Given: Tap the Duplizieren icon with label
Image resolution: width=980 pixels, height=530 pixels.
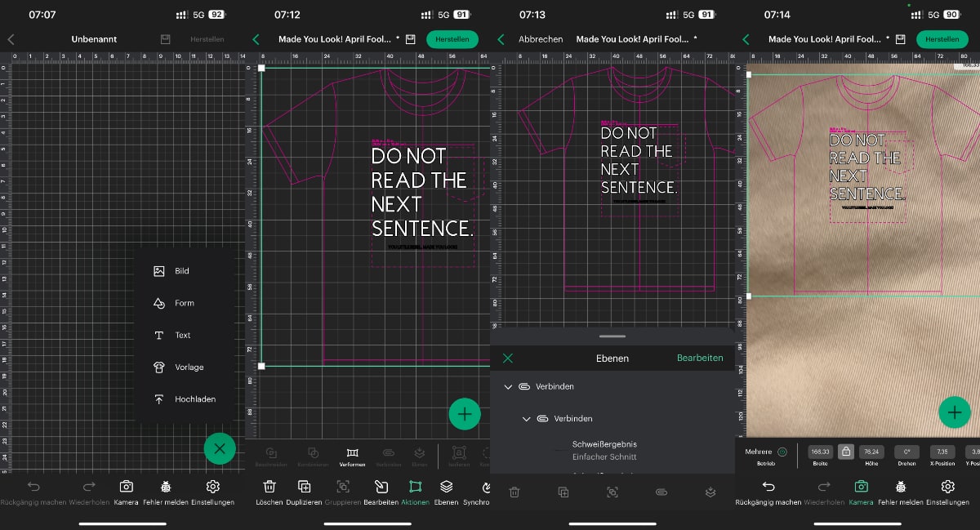Looking at the screenshot, I should point(304,491).
